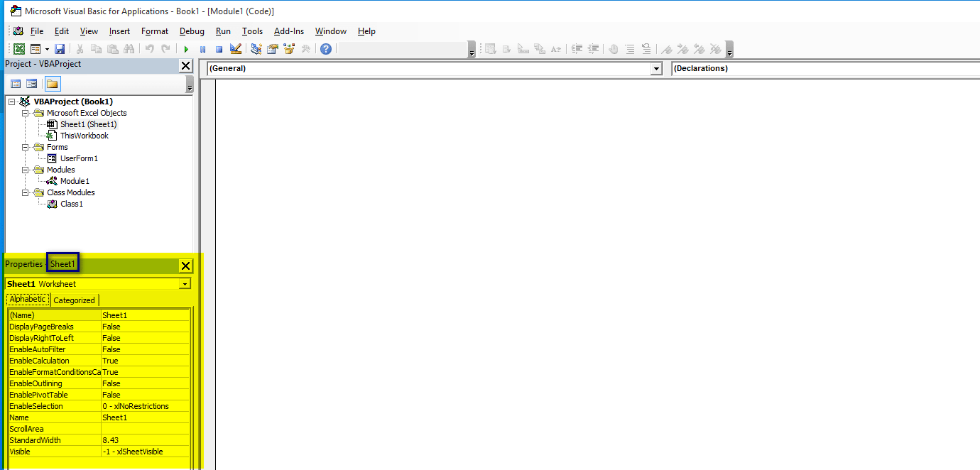Toggle Design Mode icon

[x=236, y=49]
